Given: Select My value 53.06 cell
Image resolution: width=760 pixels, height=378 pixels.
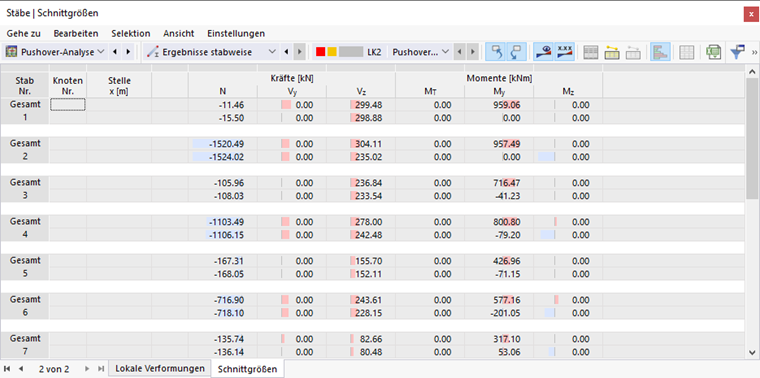Looking at the screenshot, I should [499, 352].
